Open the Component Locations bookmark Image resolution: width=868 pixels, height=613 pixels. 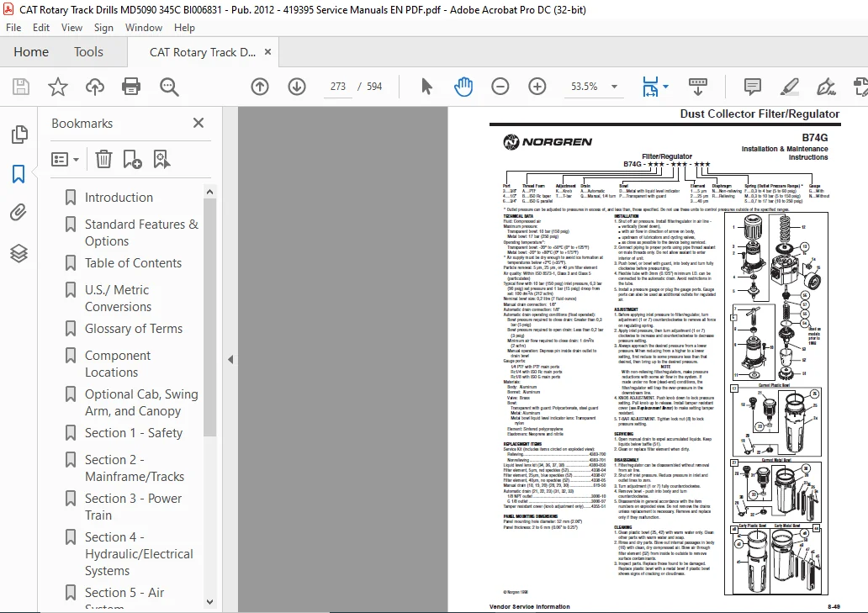[x=118, y=363]
